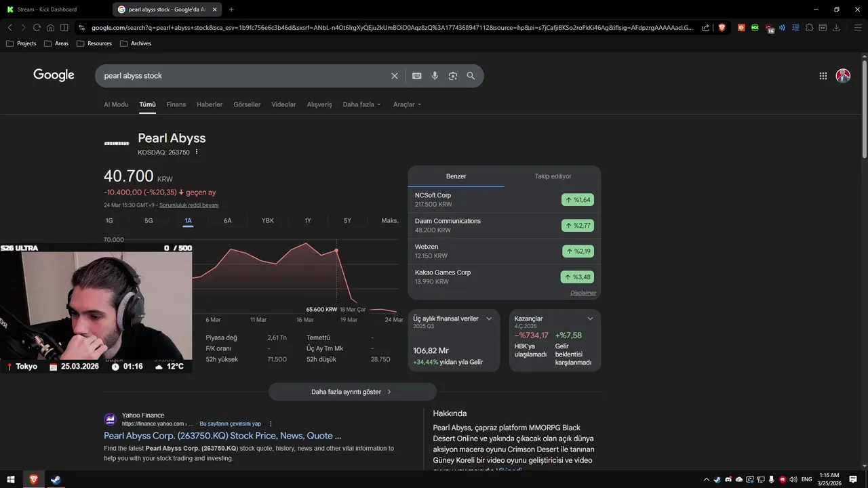This screenshot has width=868, height=488.
Task: Open the Videolar search tab
Action: 283,104
